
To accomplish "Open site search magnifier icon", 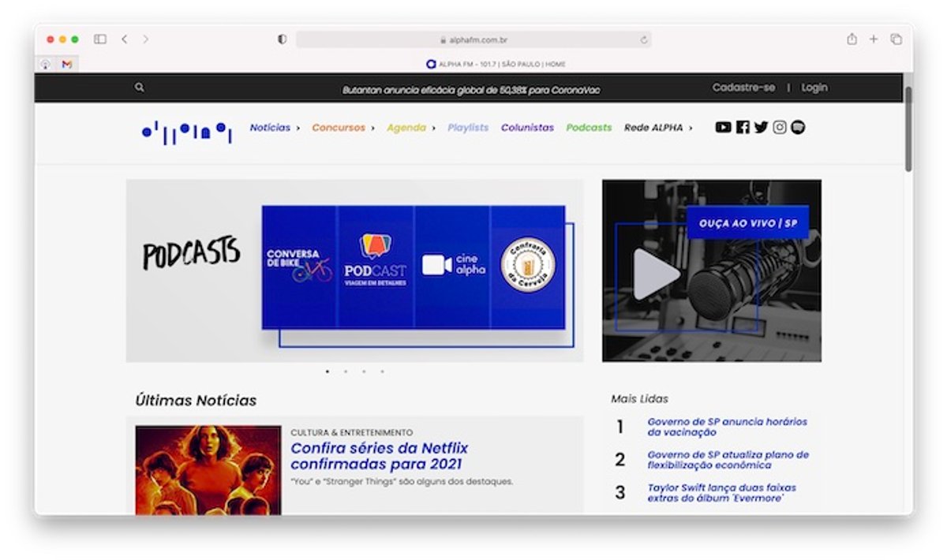I will pyautogui.click(x=140, y=88).
